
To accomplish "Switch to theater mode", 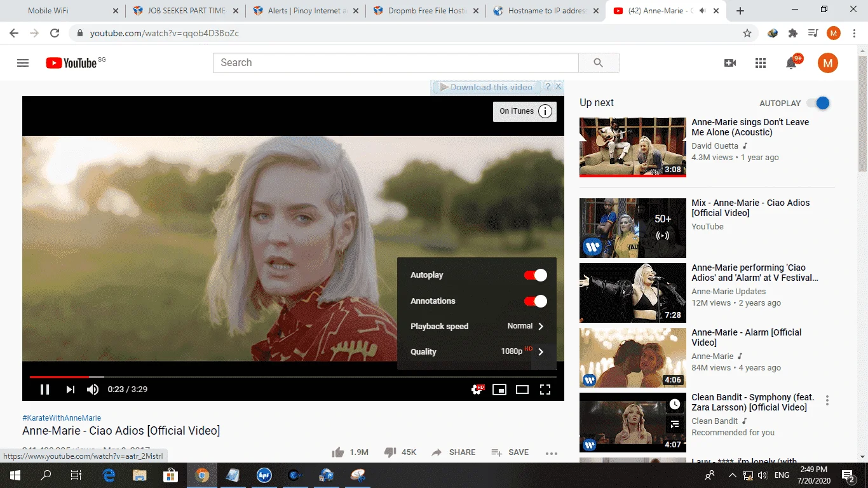I will [x=522, y=390].
